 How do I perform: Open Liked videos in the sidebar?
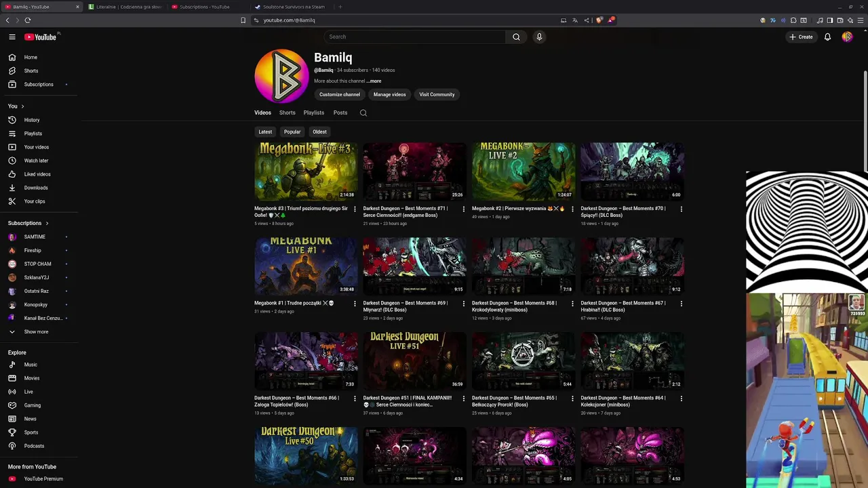click(39, 174)
